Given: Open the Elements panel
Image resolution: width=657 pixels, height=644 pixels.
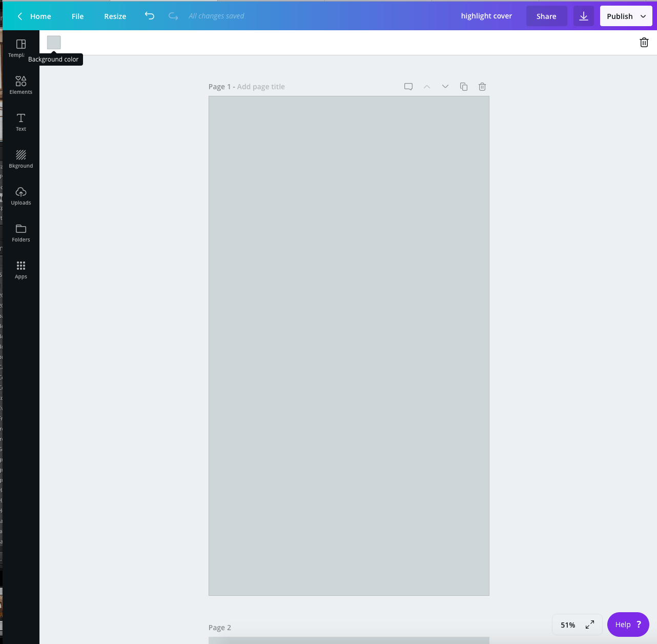Looking at the screenshot, I should point(20,85).
